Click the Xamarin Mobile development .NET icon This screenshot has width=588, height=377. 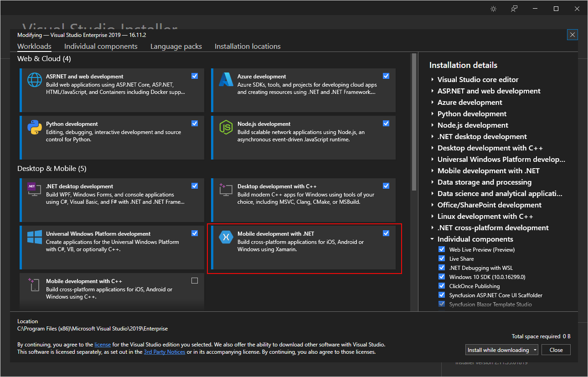[226, 237]
